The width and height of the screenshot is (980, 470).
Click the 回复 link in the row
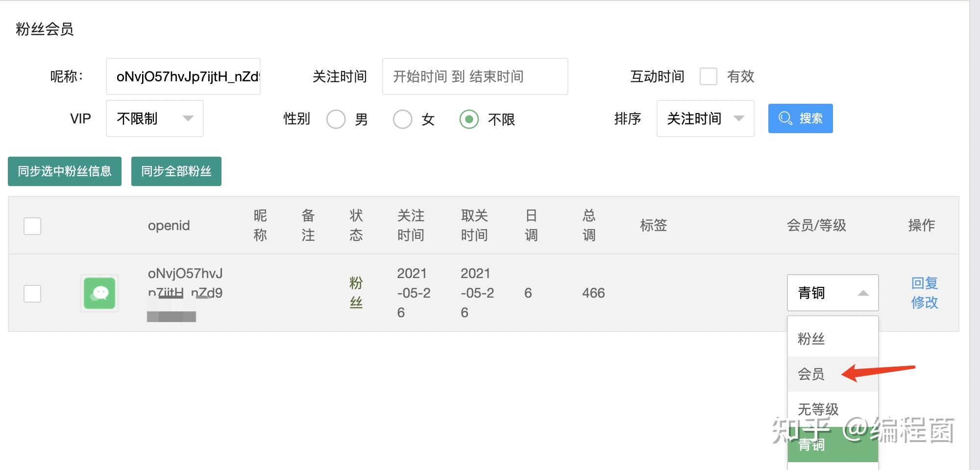point(924,283)
